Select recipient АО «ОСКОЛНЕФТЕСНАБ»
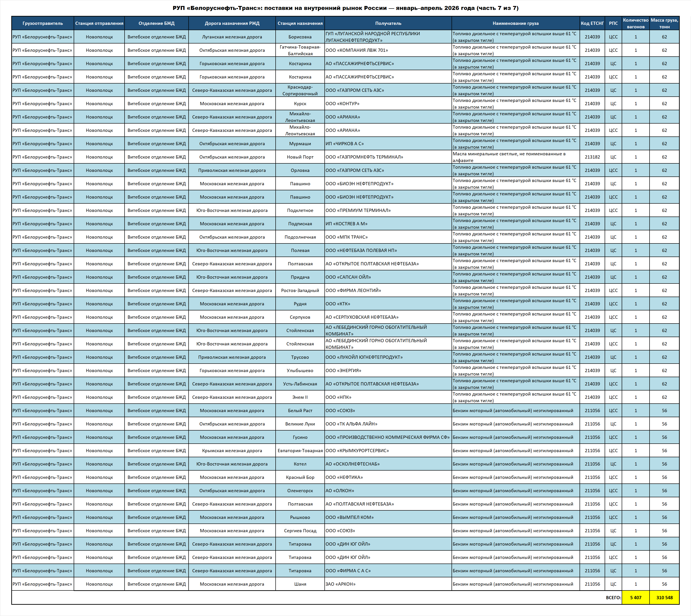The width and height of the screenshot is (691, 616). click(388, 464)
